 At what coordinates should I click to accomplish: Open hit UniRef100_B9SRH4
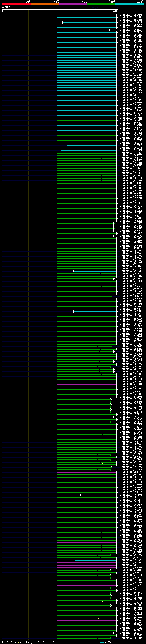click(131, 20)
